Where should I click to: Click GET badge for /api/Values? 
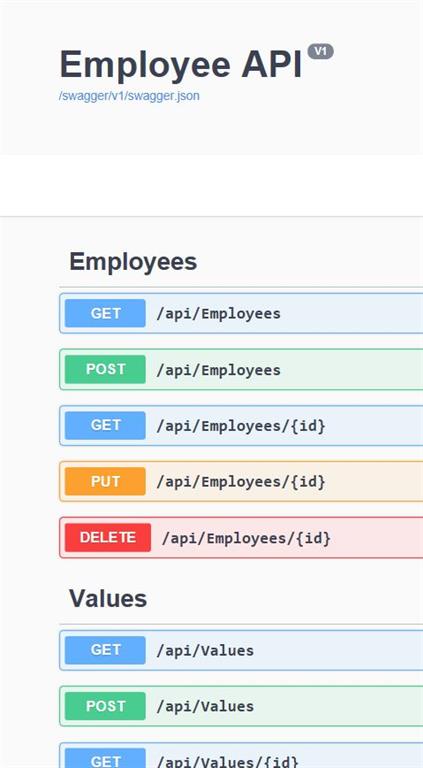click(105, 650)
